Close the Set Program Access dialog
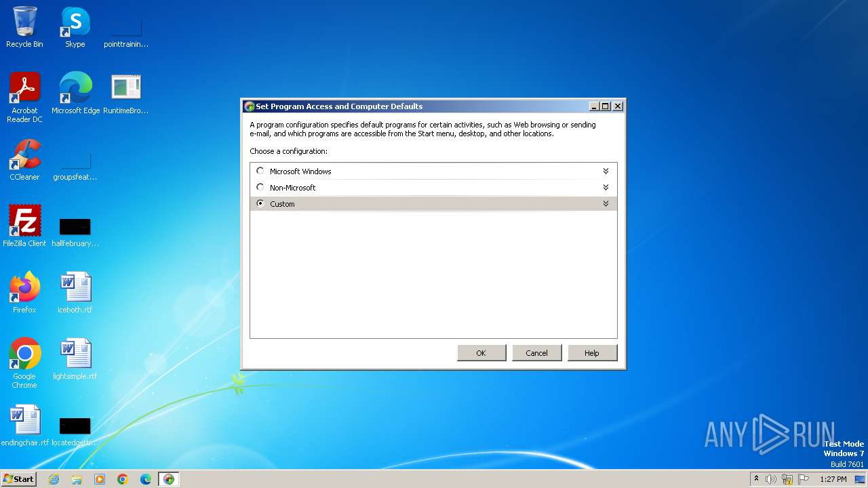 [617, 106]
